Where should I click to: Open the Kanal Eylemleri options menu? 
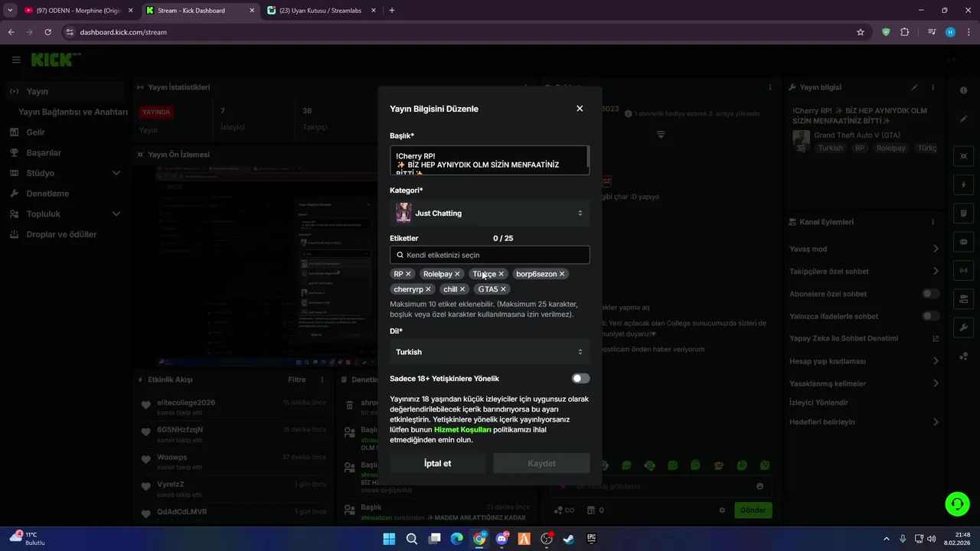[x=933, y=222]
